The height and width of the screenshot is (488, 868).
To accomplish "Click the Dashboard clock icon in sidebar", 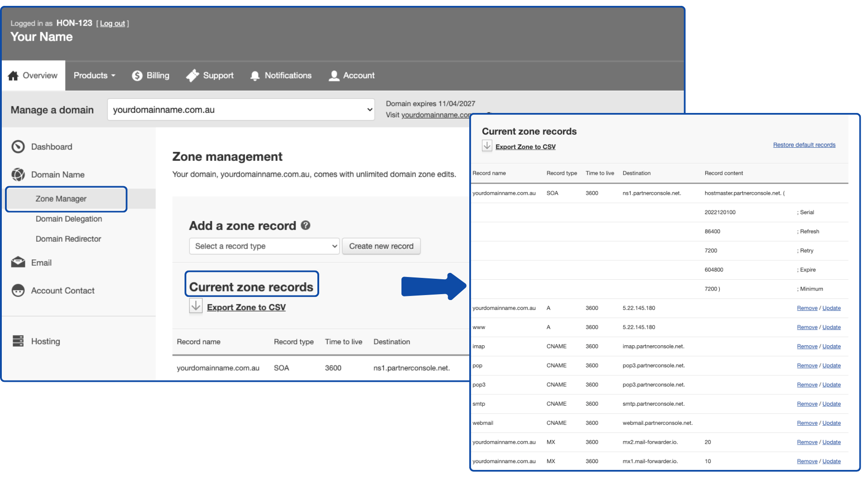I will [18, 147].
